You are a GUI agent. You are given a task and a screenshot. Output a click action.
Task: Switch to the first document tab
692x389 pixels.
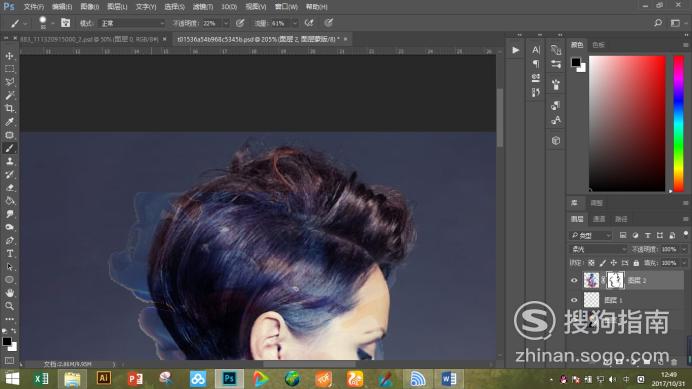[x=89, y=39]
